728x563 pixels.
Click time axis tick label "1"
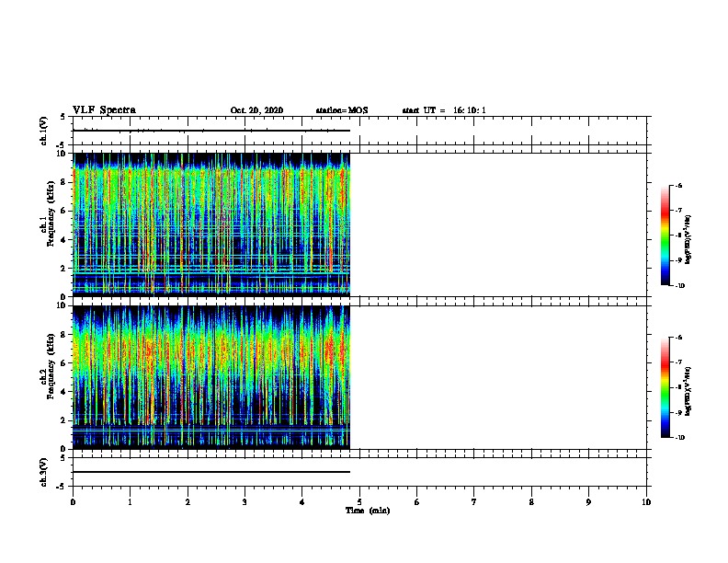[x=130, y=502]
